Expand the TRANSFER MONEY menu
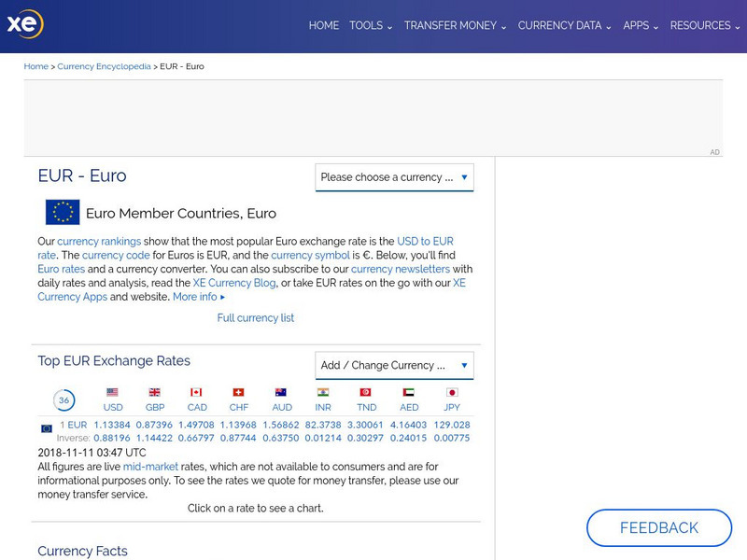 click(455, 25)
